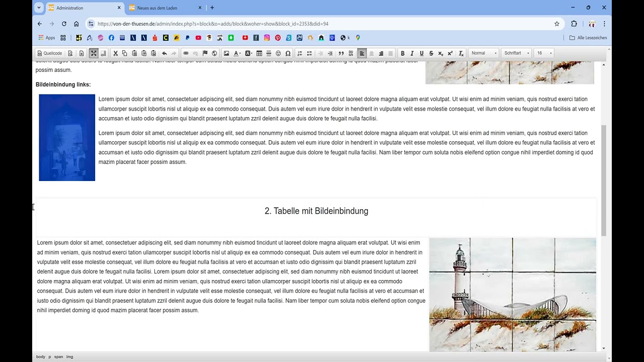644x362 pixels.
Task: Enable center text alignment
Action: pos(371,53)
